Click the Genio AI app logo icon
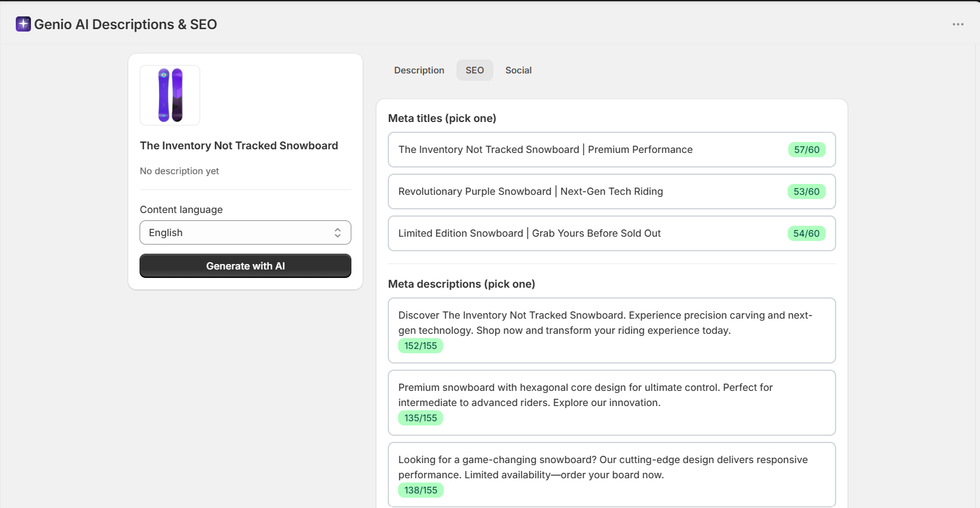The height and width of the screenshot is (508, 980). 23,24
